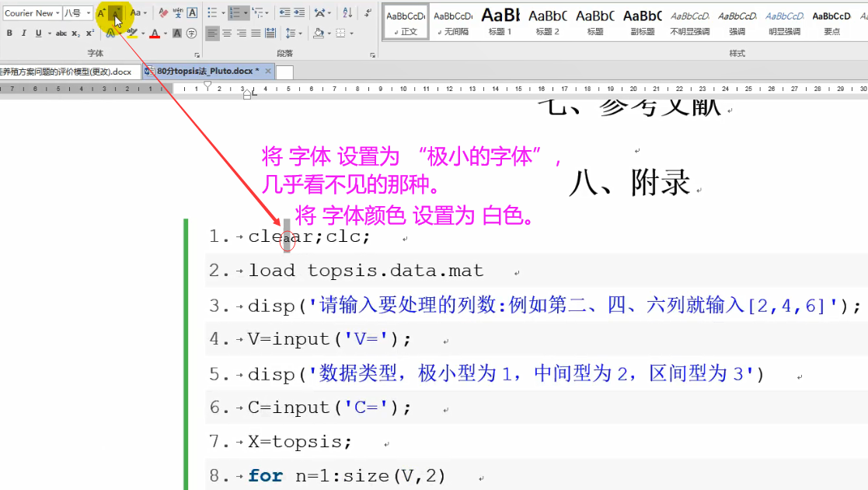Apply bulleted list
Viewport: 868px width, 490px height.
(212, 12)
